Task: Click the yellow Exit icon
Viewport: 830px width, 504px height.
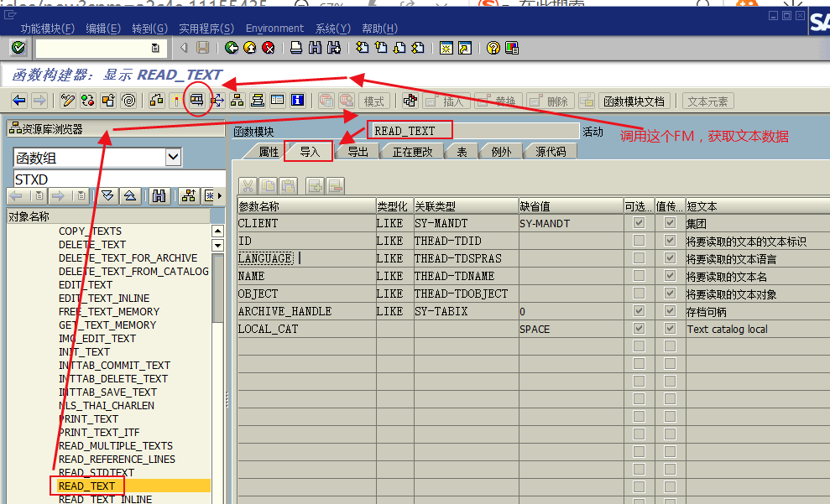Action: point(250,48)
